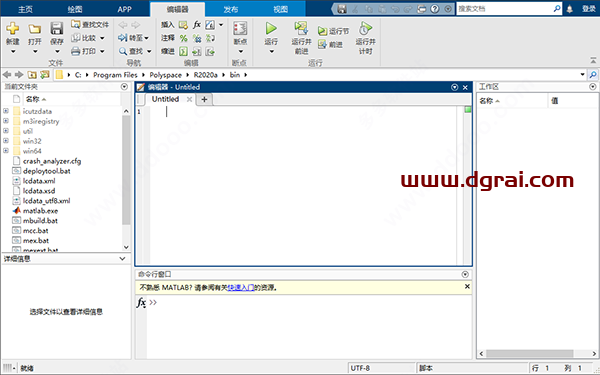Collapse the details (详细信息) panel chevron
The image size is (600, 375).
122,259
